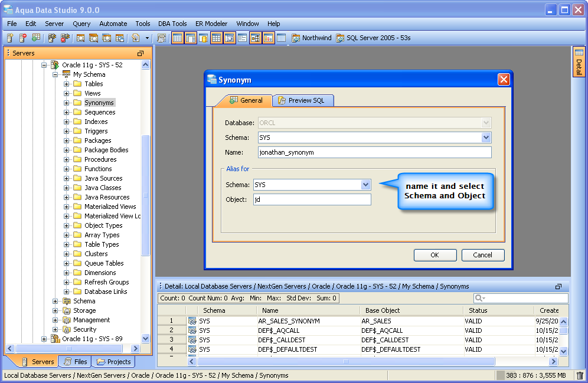
Task: Click the magnifier icon in the filter box
Action: [480, 299]
